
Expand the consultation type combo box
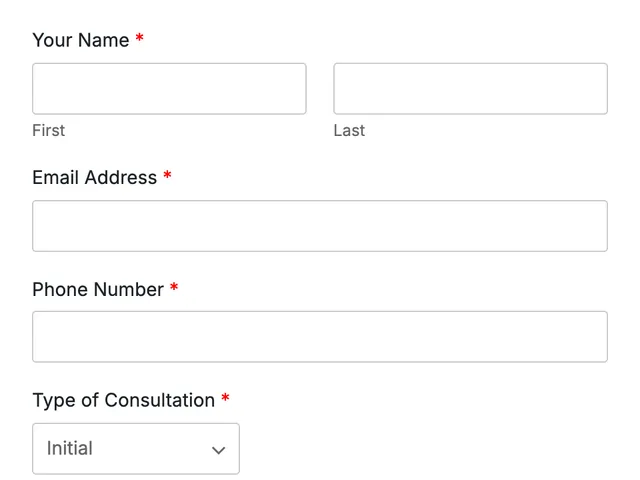(136, 449)
